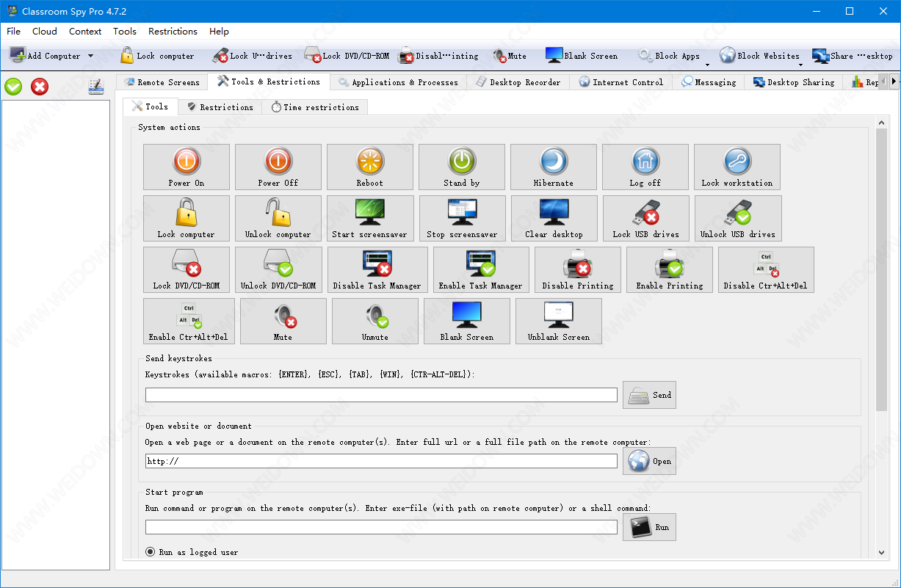Select the Restrictions sub-tab

click(x=220, y=107)
